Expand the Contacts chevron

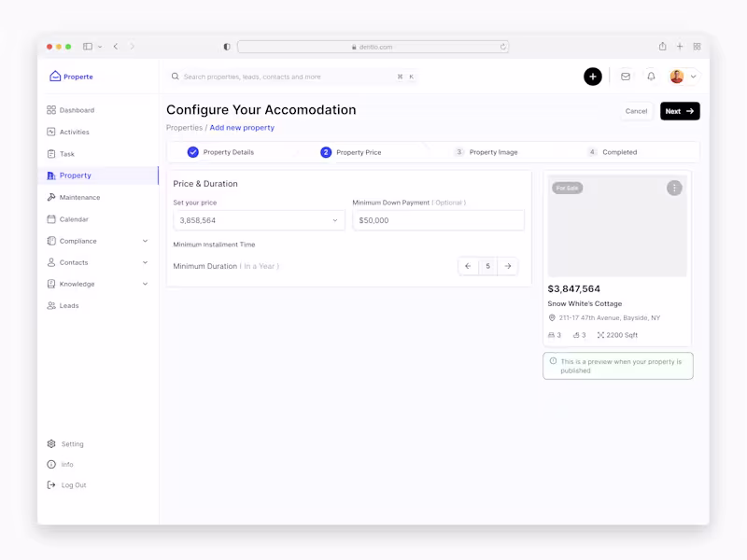(x=145, y=262)
